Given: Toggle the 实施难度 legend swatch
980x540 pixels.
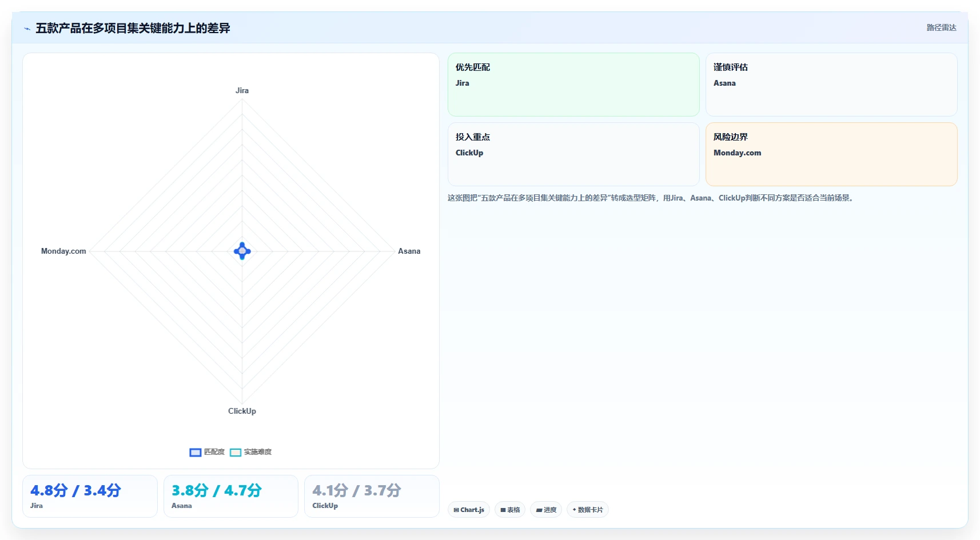Looking at the screenshot, I should 236,452.
